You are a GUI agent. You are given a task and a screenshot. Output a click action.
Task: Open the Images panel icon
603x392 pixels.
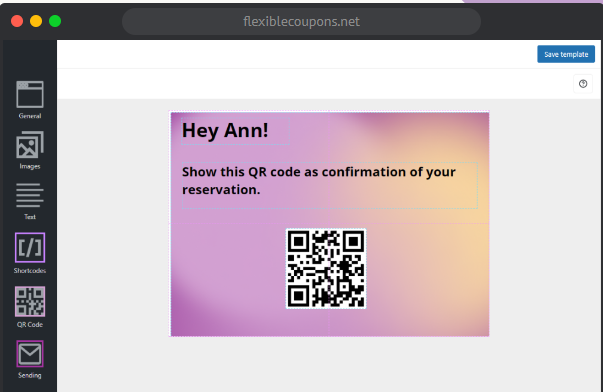tap(30, 145)
